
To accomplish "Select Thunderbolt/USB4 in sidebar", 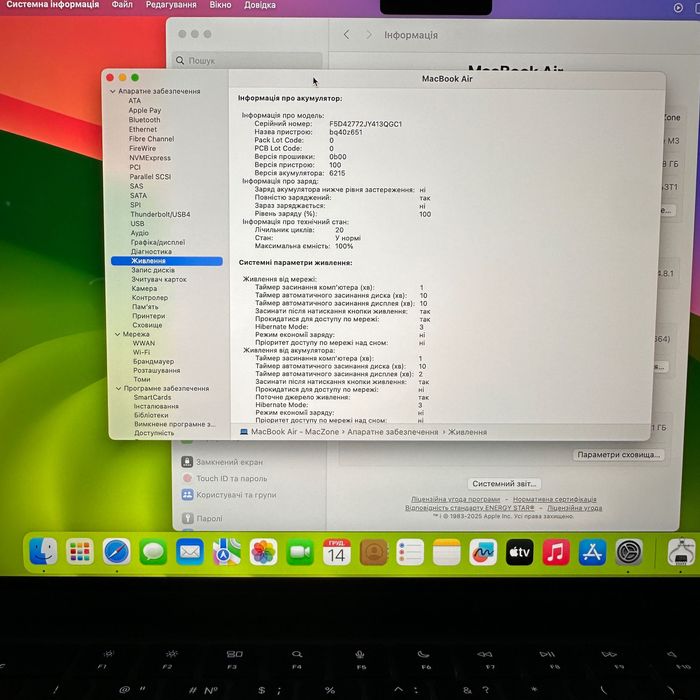I will [160, 214].
